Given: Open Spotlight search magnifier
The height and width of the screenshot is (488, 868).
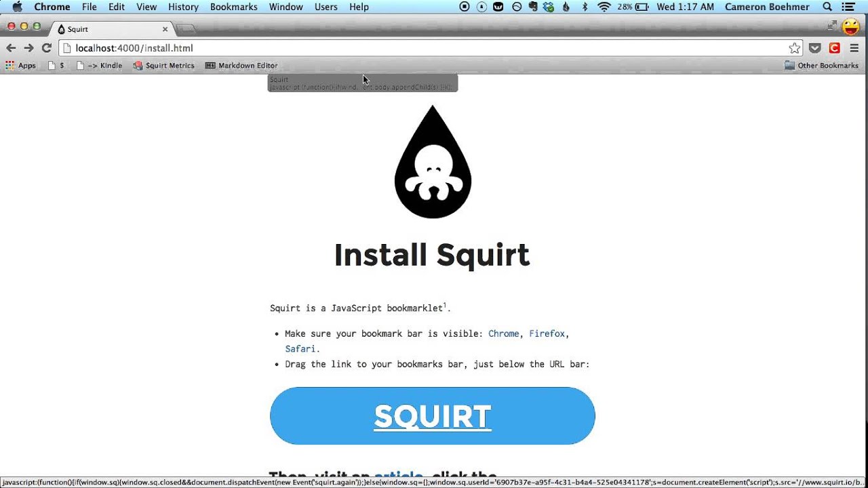Looking at the screenshot, I should point(827,7).
